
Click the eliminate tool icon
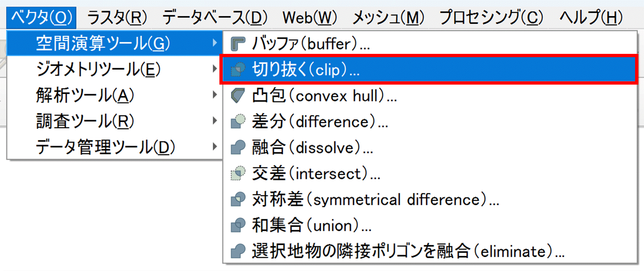tap(238, 251)
